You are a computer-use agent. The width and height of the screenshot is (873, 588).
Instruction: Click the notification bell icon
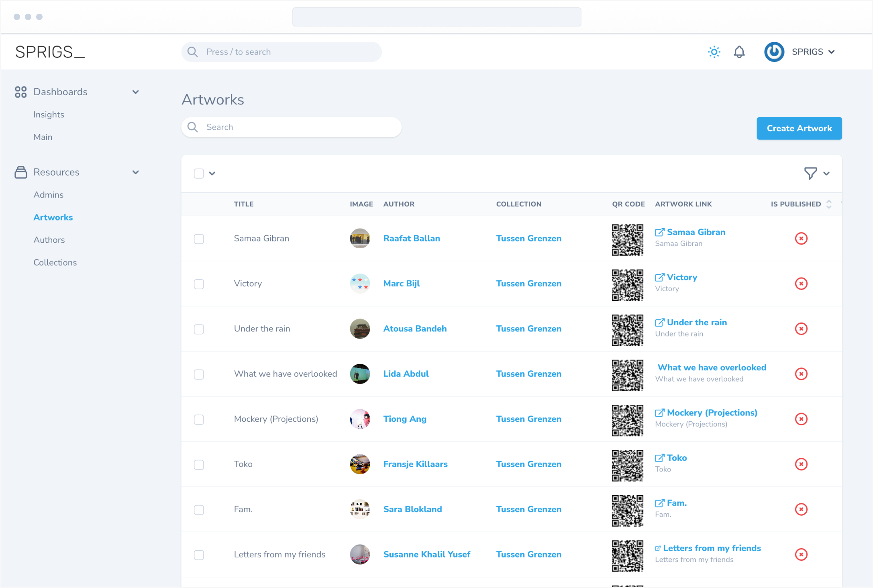[x=739, y=52]
